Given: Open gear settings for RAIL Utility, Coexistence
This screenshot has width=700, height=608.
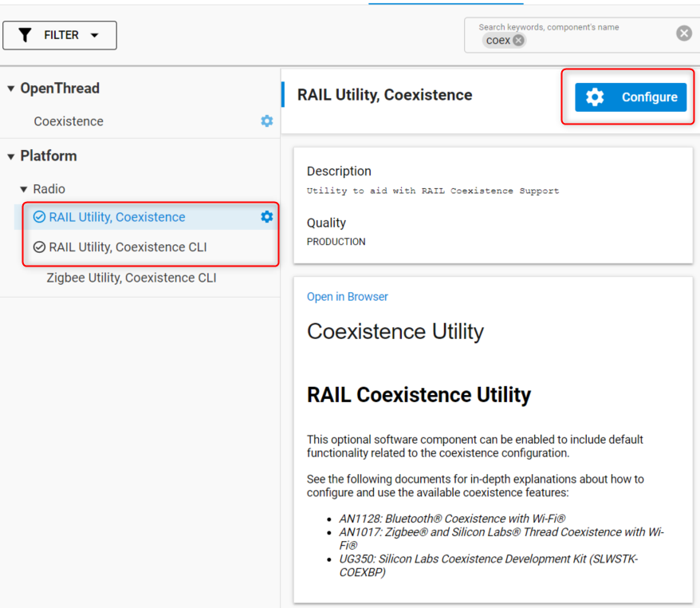Looking at the screenshot, I should (x=267, y=217).
